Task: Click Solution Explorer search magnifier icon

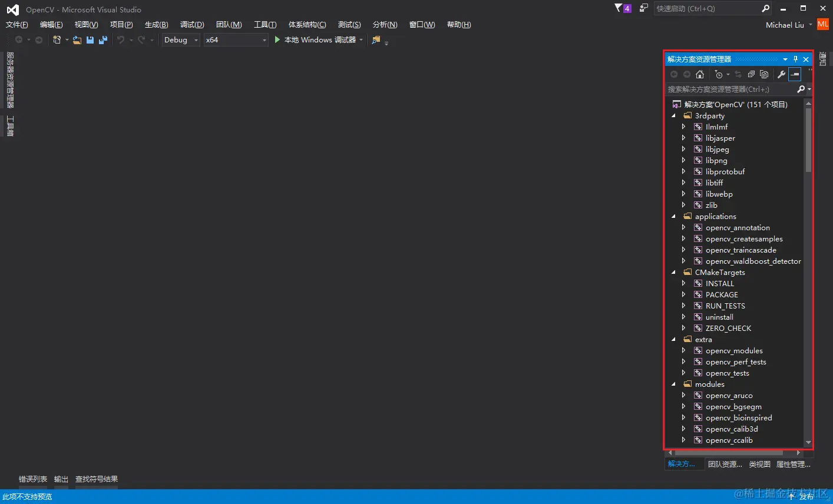Action: click(801, 89)
